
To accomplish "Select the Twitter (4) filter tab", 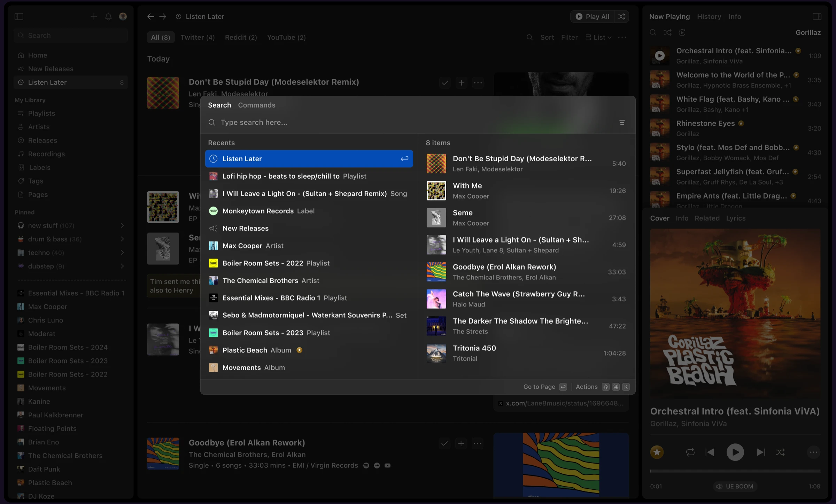I will pyautogui.click(x=198, y=37).
